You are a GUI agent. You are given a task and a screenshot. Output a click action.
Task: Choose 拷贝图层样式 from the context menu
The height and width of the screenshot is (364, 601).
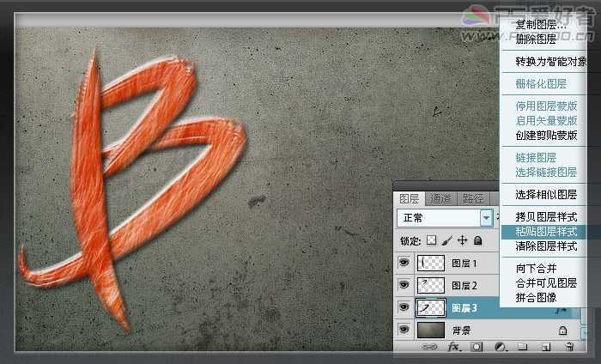coord(546,217)
